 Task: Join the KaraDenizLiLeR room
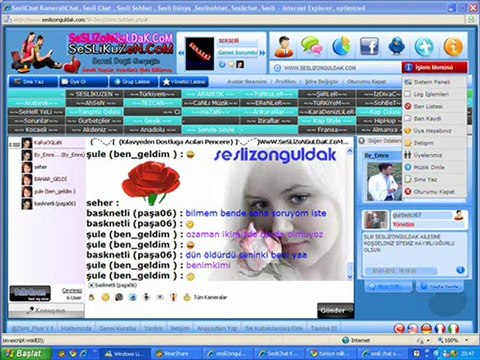pyautogui.click(x=327, y=112)
